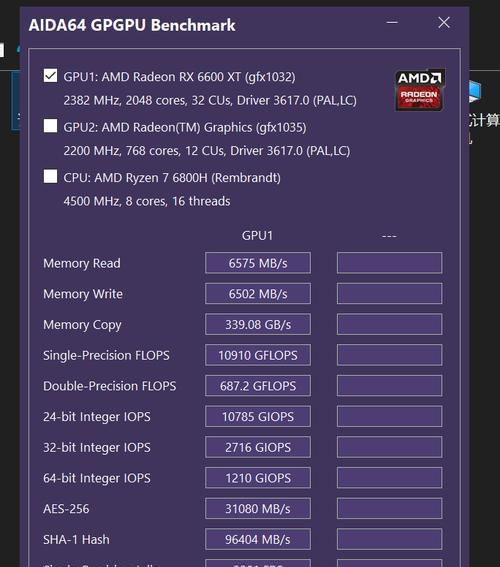The image size is (500, 567).
Task: Uncheck the GPU1 AMD Radeon RX 6600 XT checkbox
Action: click(50, 76)
